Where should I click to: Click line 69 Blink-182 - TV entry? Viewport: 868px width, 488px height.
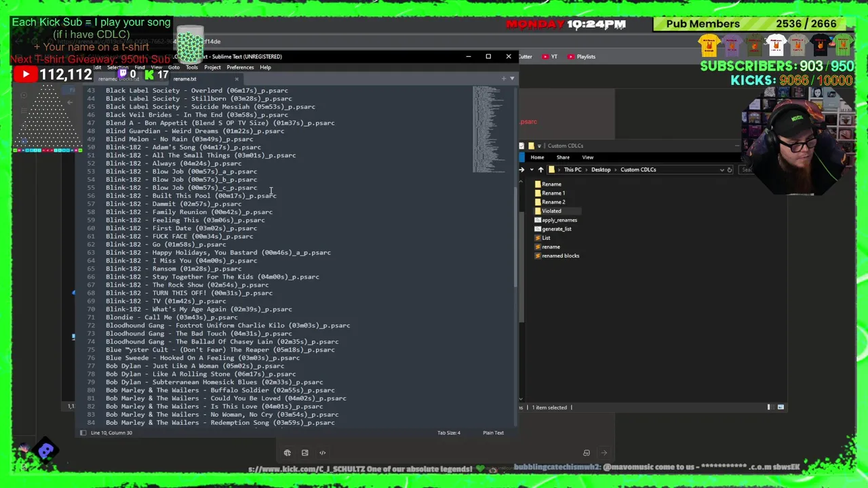click(166, 301)
